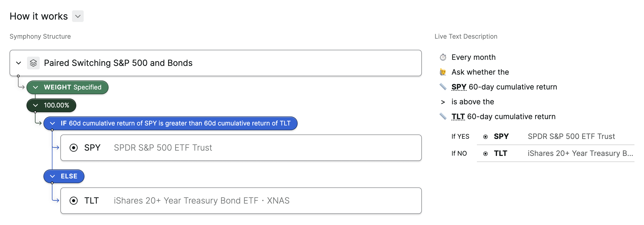644x225 pixels.
Task: Click the stopwatch icon next to Every month
Action: (x=443, y=57)
